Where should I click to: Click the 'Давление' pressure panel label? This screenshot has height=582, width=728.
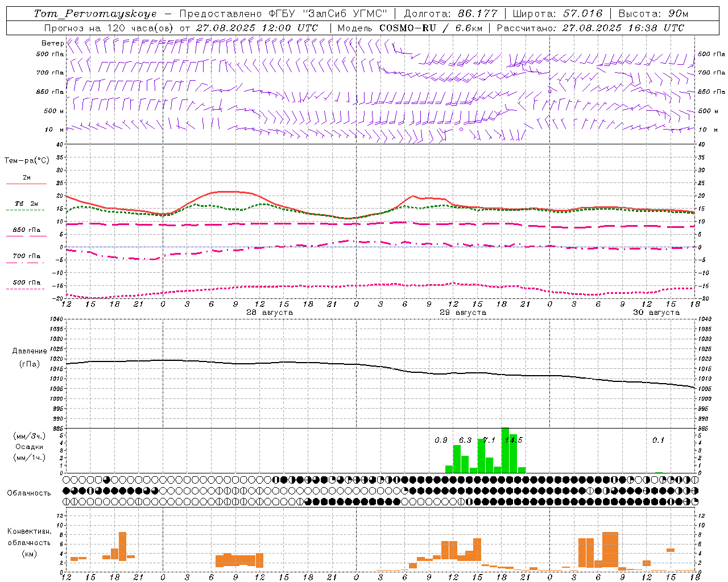tap(30, 351)
